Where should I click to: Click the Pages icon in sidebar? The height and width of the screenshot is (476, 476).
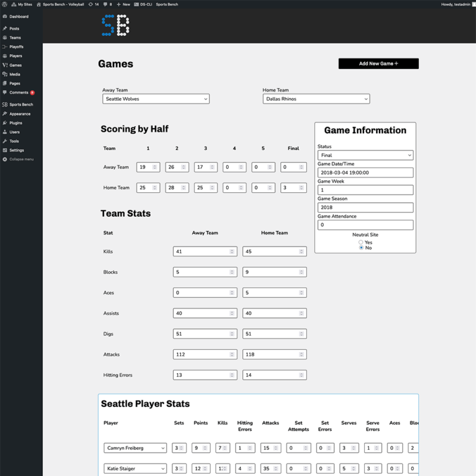5,83
